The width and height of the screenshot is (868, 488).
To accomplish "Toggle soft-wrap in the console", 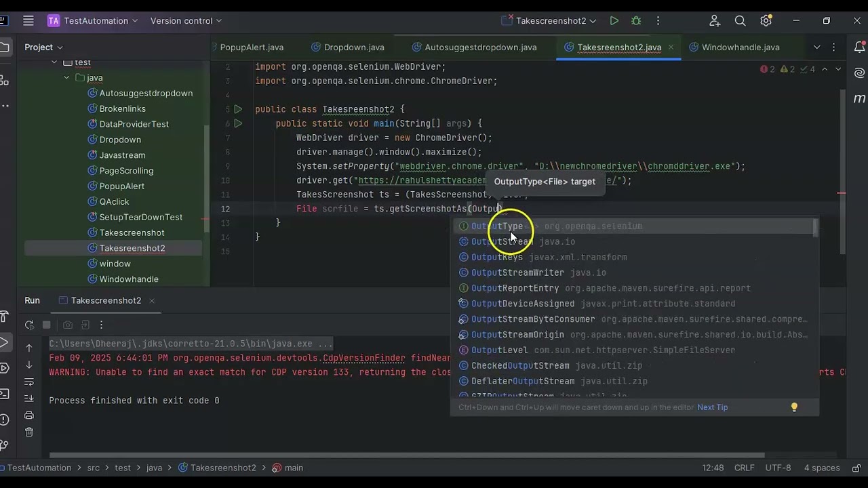I will [x=29, y=382].
